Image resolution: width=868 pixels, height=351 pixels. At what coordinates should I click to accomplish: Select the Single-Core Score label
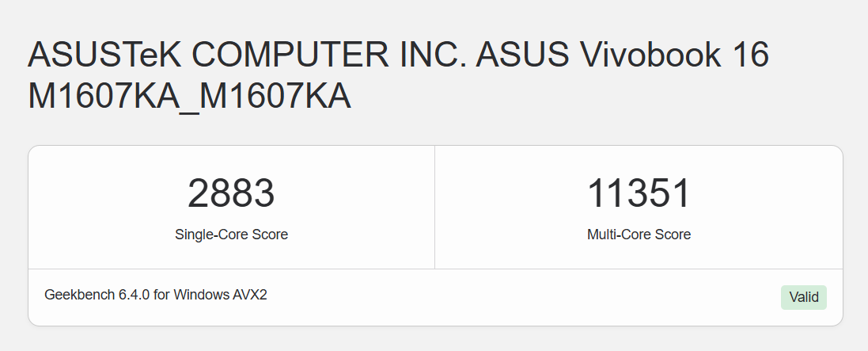231,235
